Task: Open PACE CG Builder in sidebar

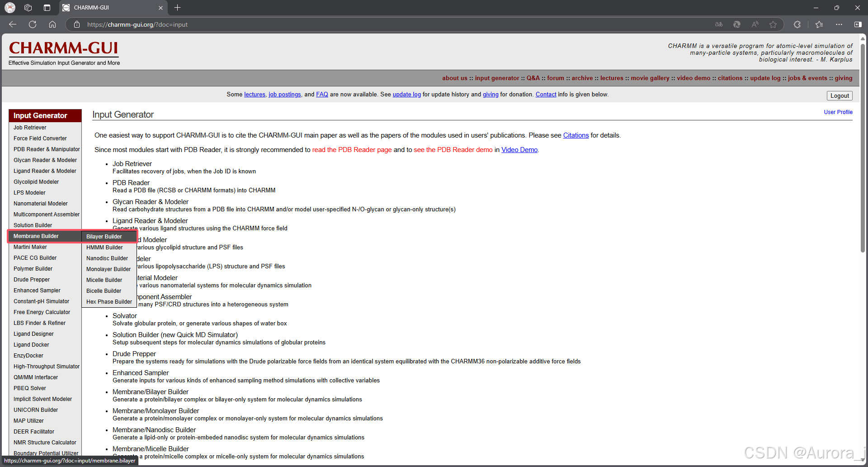Action: tap(45, 258)
